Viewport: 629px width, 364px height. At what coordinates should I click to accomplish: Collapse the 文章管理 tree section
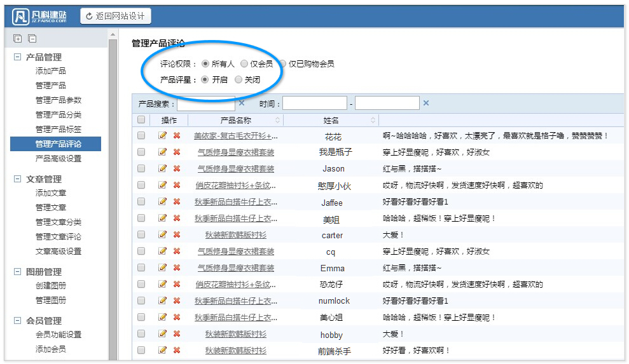click(17, 179)
